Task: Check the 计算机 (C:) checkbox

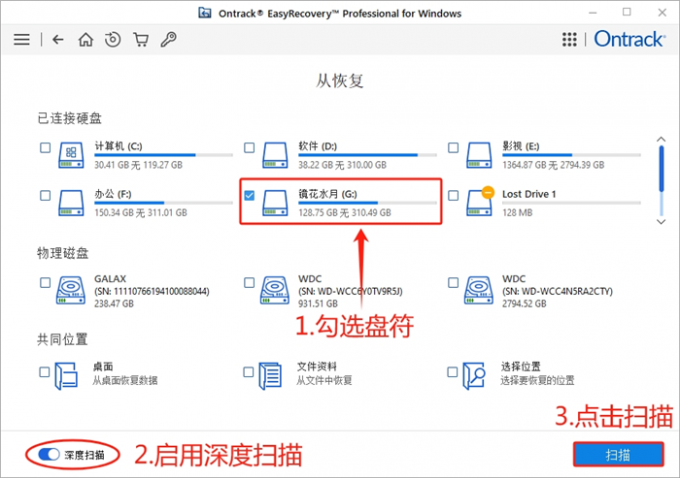Action: point(45,147)
